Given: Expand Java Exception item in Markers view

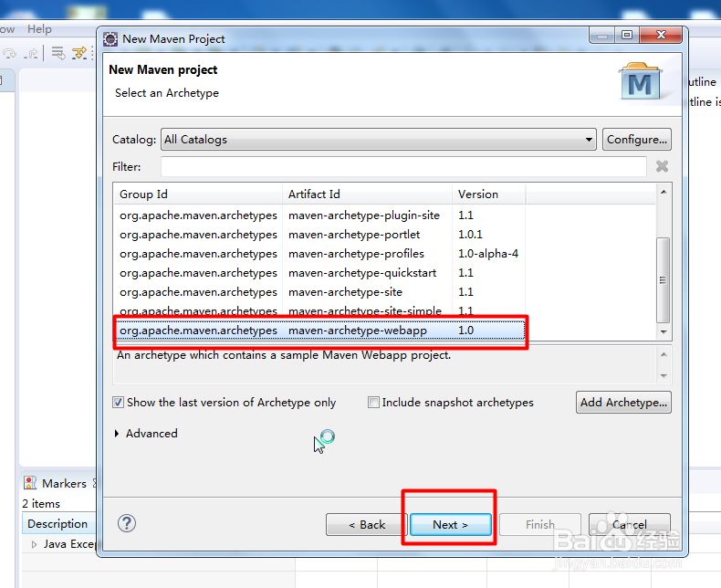Looking at the screenshot, I should 34,544.
